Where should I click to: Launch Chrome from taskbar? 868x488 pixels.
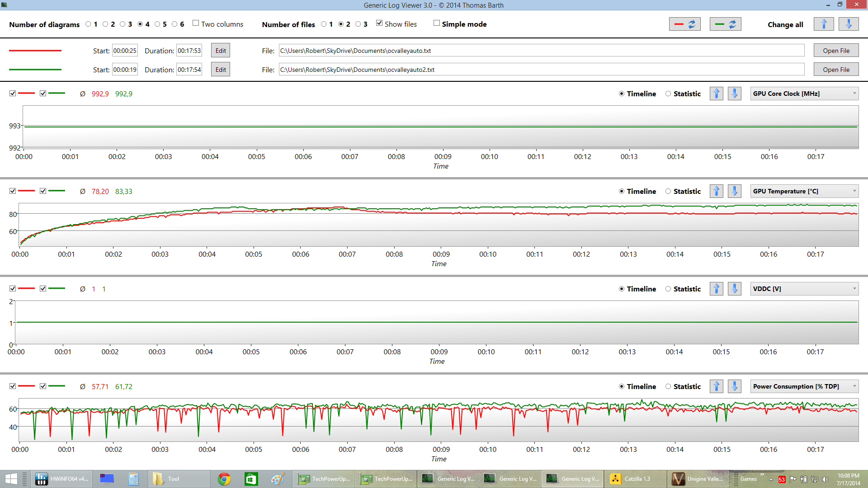224,479
